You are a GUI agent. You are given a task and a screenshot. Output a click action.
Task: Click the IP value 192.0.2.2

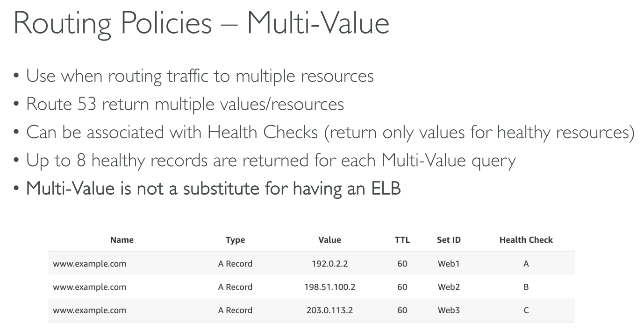329,264
